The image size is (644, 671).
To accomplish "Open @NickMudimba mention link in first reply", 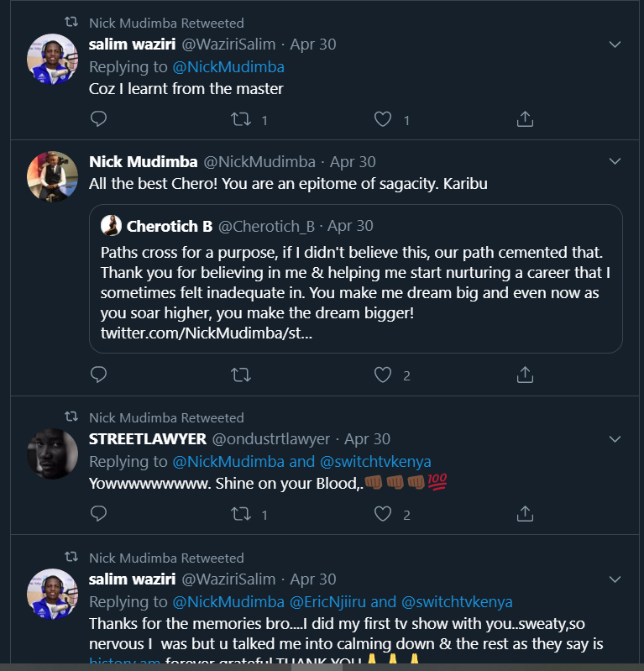I will point(228,66).
